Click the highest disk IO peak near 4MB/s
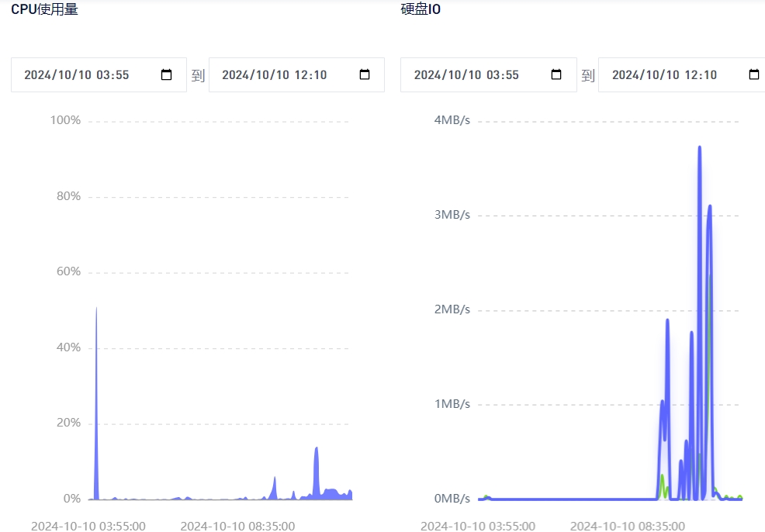Viewport: 765px width, 532px height. (699, 147)
